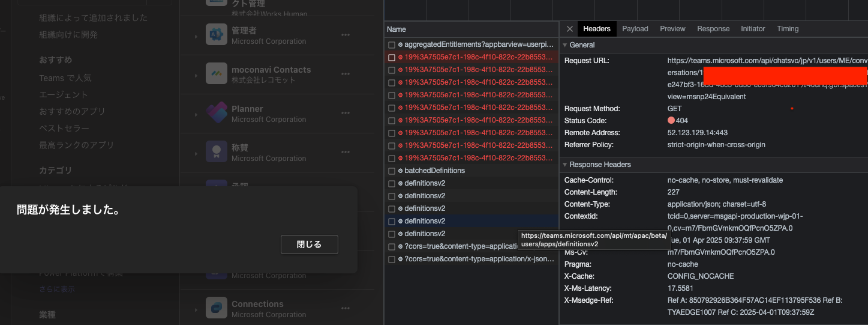The height and width of the screenshot is (325, 868).
Task: Click X-Ms-Latency value 17.5581
Action: point(680,288)
